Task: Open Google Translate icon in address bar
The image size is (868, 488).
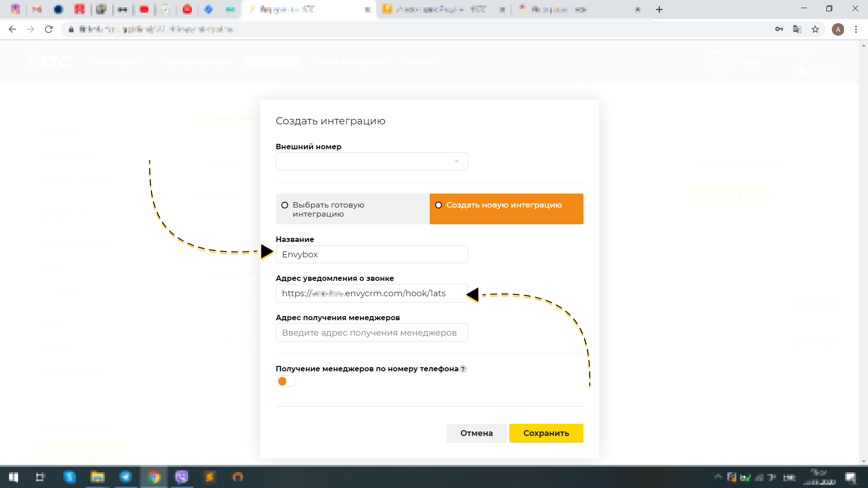Action: click(x=797, y=29)
